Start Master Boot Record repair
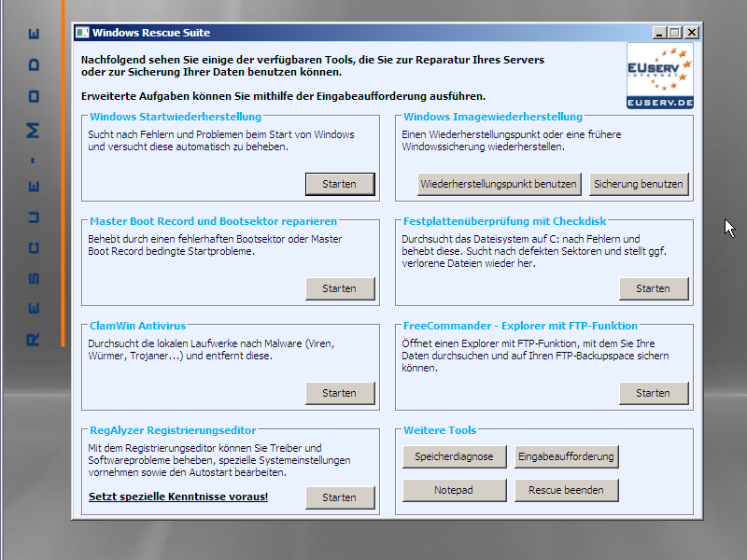This screenshot has height=560, width=747. pos(340,288)
